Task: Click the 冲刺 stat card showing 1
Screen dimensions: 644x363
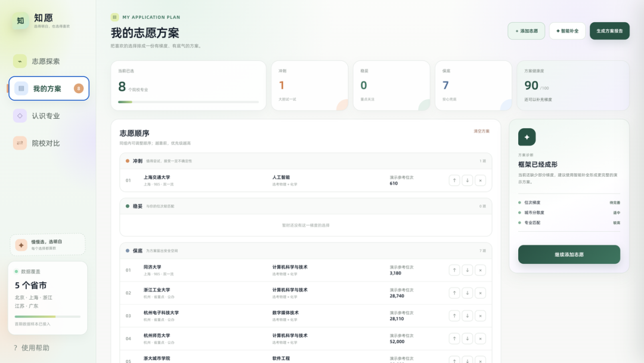Action: [309, 85]
